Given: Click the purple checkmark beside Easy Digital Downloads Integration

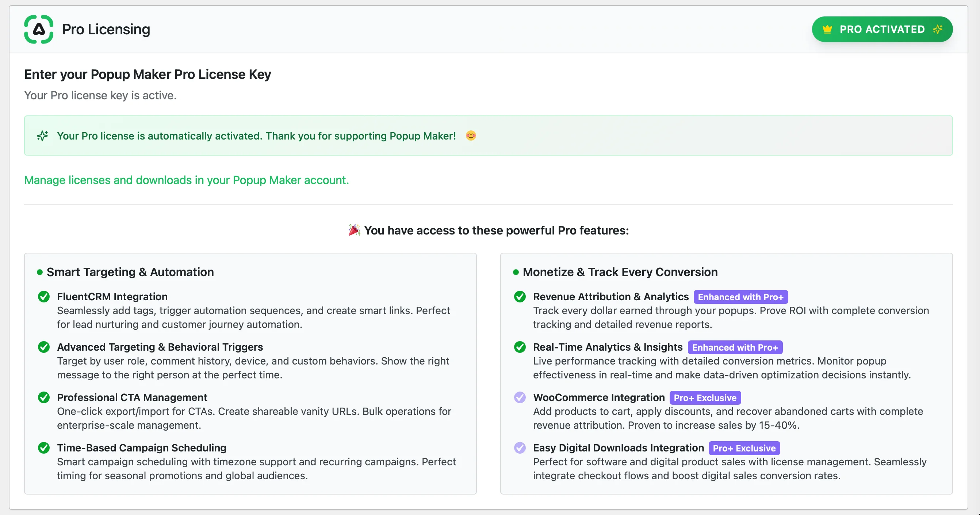Looking at the screenshot, I should click(x=520, y=448).
